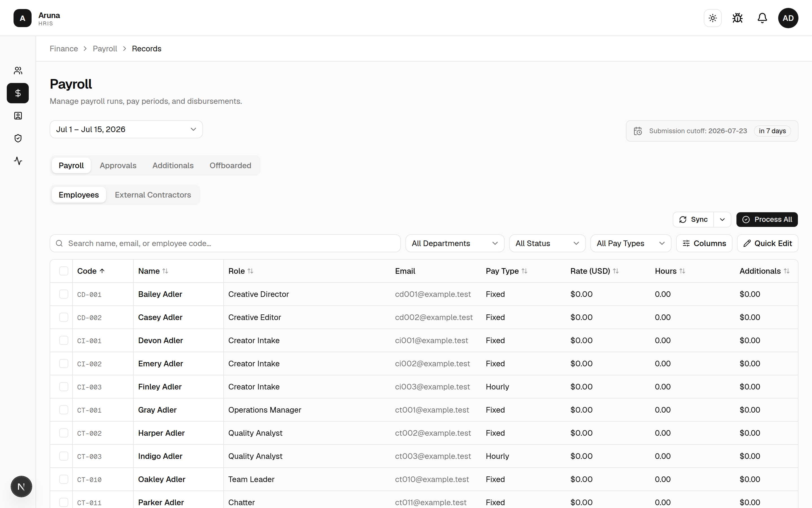Open the pay period Jul 1 – Jul 15 dropdown
812x508 pixels.
(126, 129)
